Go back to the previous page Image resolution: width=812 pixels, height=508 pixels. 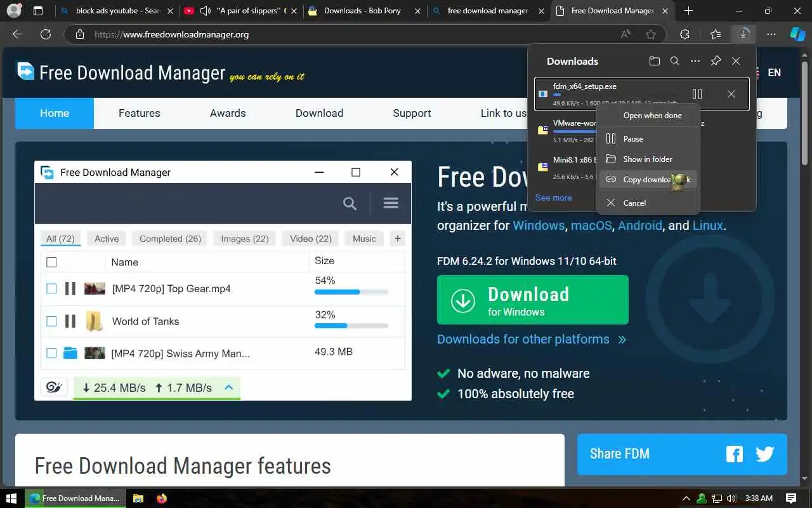click(18, 34)
